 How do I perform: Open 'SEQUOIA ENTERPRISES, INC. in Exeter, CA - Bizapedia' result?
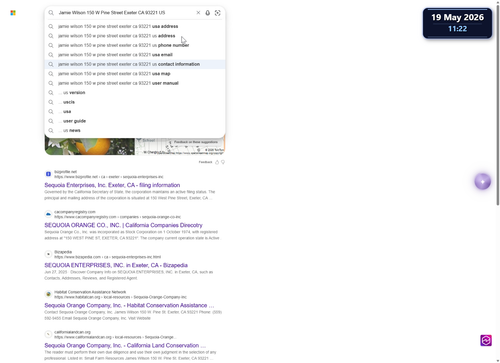(116, 265)
